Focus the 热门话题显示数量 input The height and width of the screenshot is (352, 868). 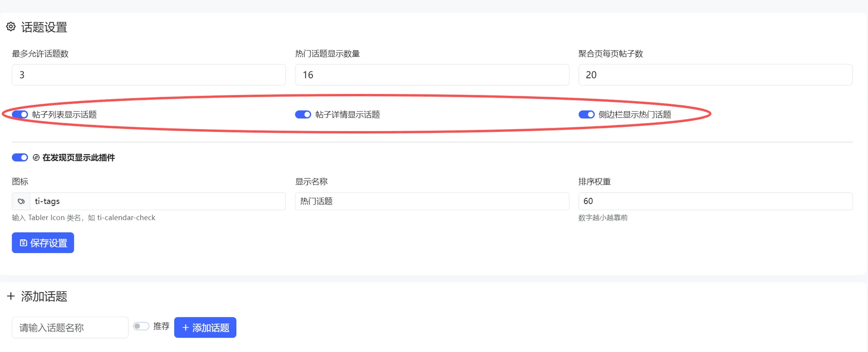(x=432, y=75)
